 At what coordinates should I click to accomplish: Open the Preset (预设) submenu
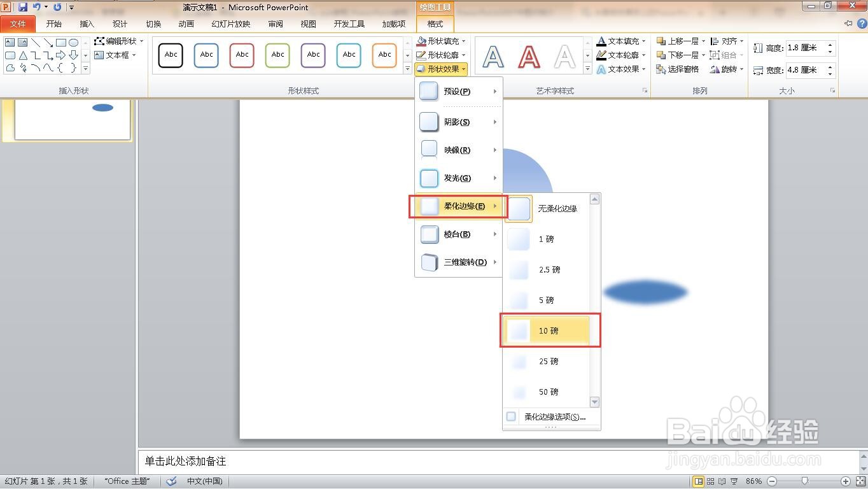click(459, 92)
